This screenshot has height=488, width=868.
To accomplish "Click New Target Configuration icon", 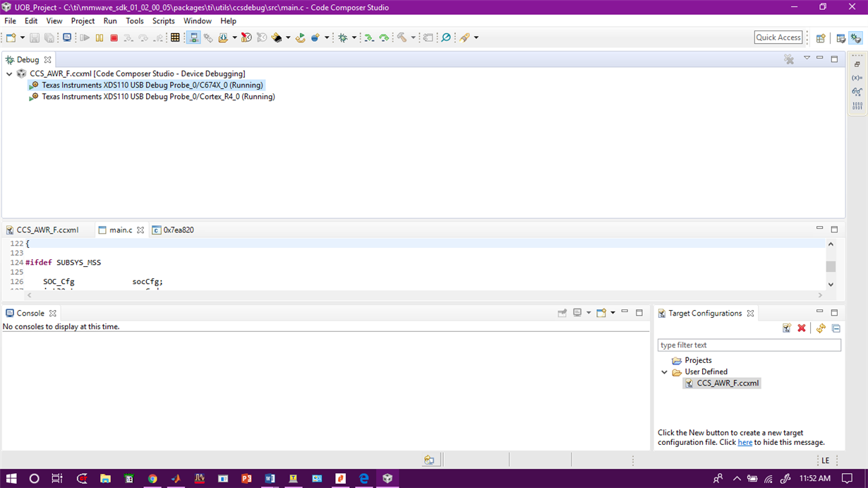I will (786, 328).
